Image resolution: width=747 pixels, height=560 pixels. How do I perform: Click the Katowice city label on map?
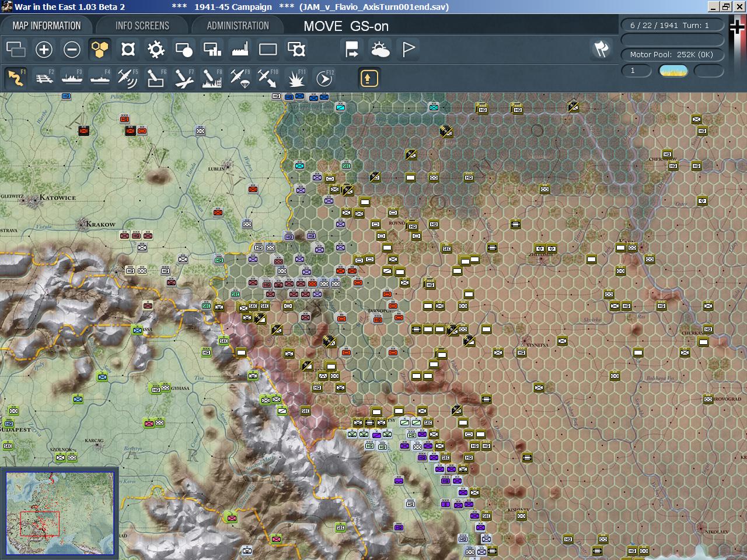click(58, 198)
